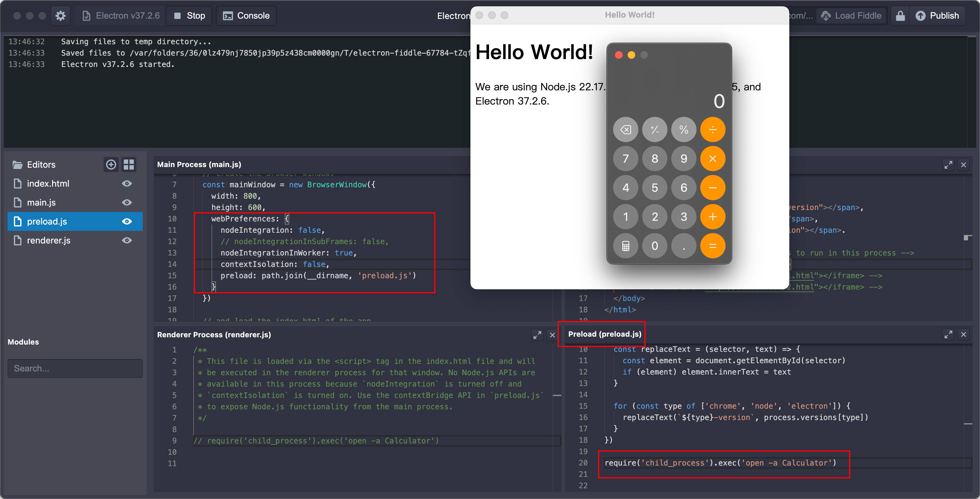Click Calculator digit 8

click(655, 159)
